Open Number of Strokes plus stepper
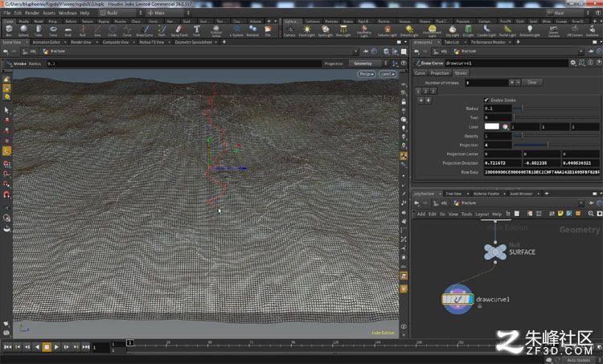 coord(511,82)
